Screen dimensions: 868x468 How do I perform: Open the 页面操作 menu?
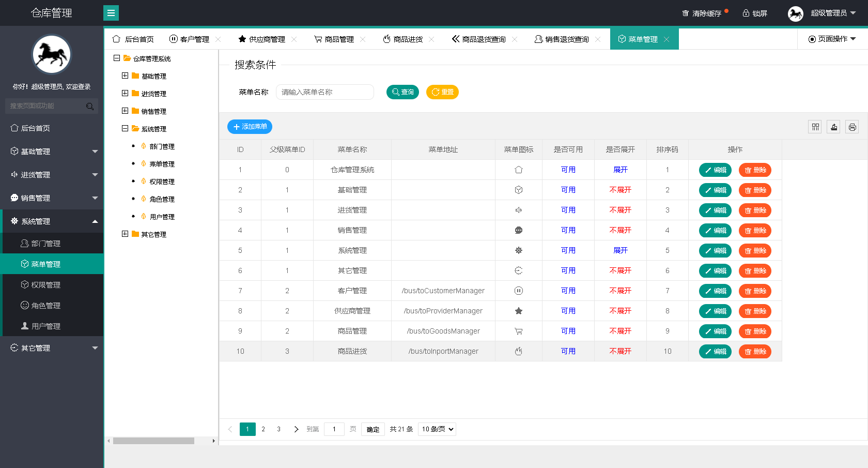(x=832, y=38)
